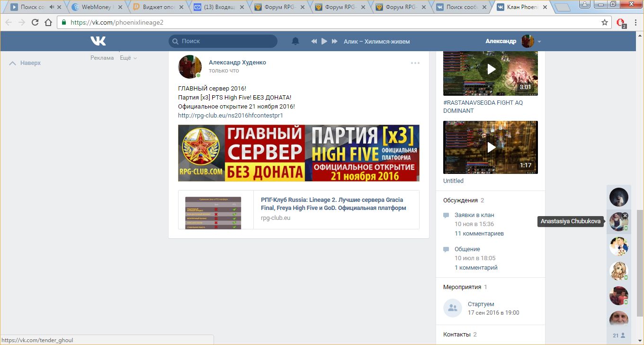Open the Chrome three-dot menu

635,22
